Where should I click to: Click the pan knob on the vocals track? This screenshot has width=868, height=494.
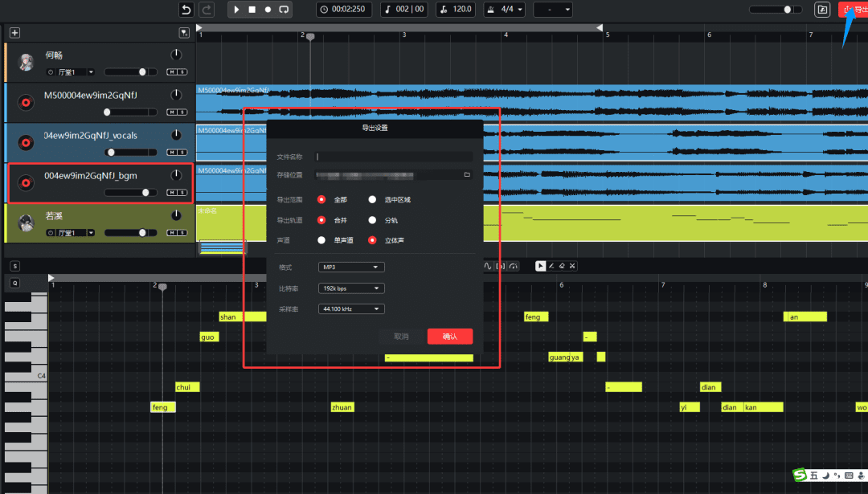[176, 134]
